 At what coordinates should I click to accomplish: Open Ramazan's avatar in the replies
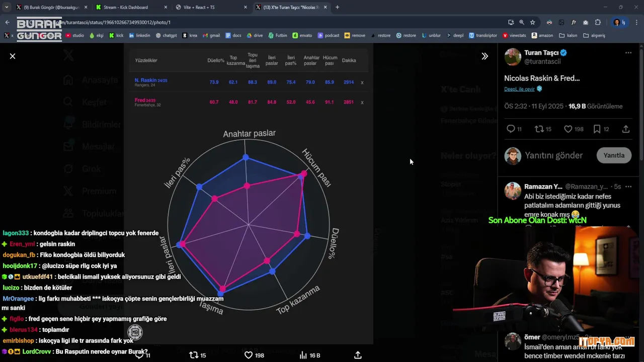pyautogui.click(x=513, y=191)
